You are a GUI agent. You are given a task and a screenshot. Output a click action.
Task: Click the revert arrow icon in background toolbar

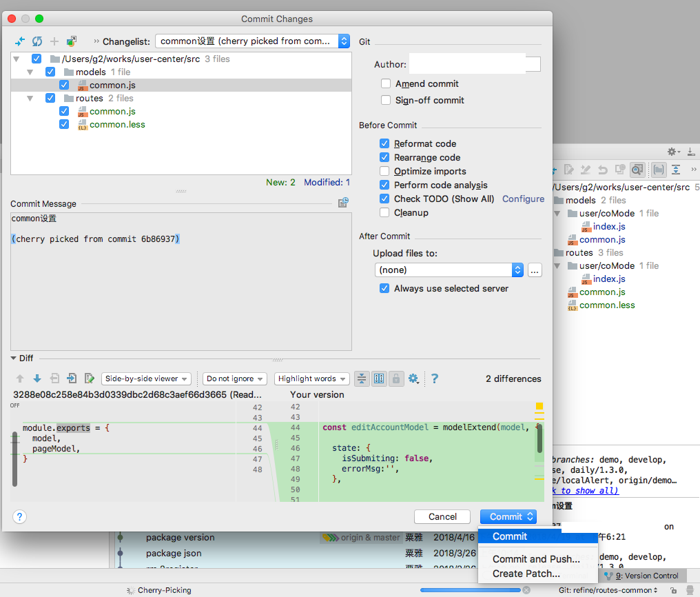point(603,170)
